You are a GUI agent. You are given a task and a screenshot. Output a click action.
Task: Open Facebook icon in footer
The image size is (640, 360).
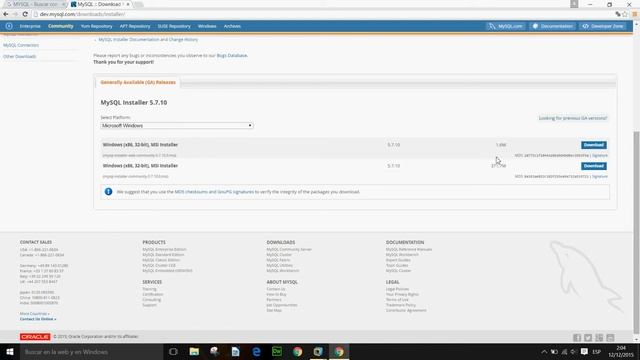(x=577, y=338)
